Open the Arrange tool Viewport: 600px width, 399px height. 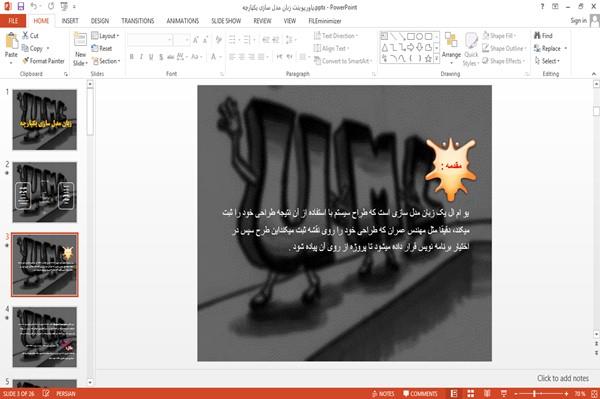pyautogui.click(x=451, y=48)
